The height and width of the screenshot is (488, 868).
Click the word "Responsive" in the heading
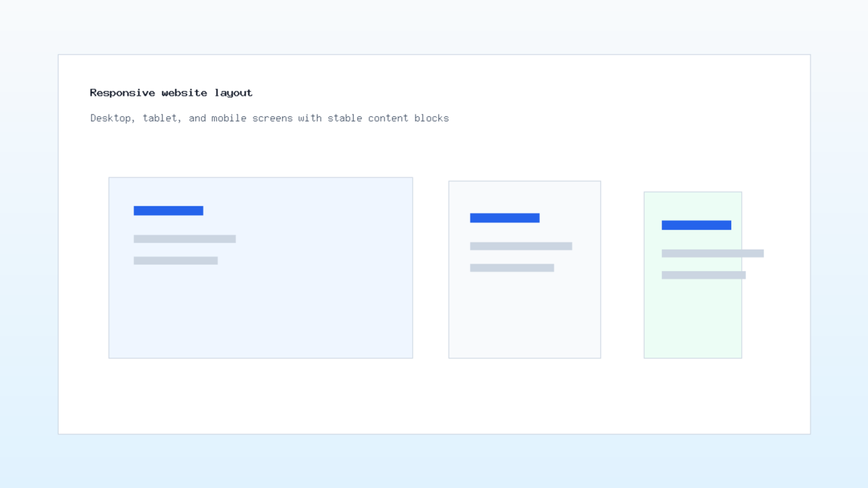point(123,93)
